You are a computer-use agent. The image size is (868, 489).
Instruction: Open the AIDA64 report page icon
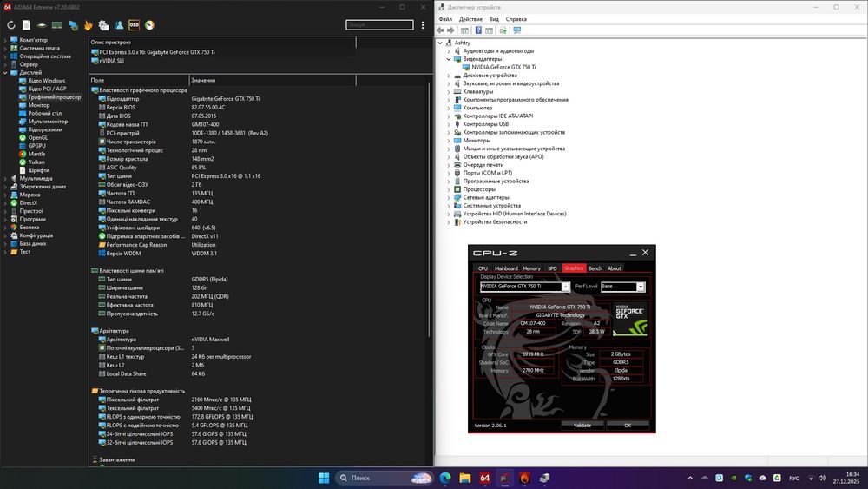click(26, 25)
